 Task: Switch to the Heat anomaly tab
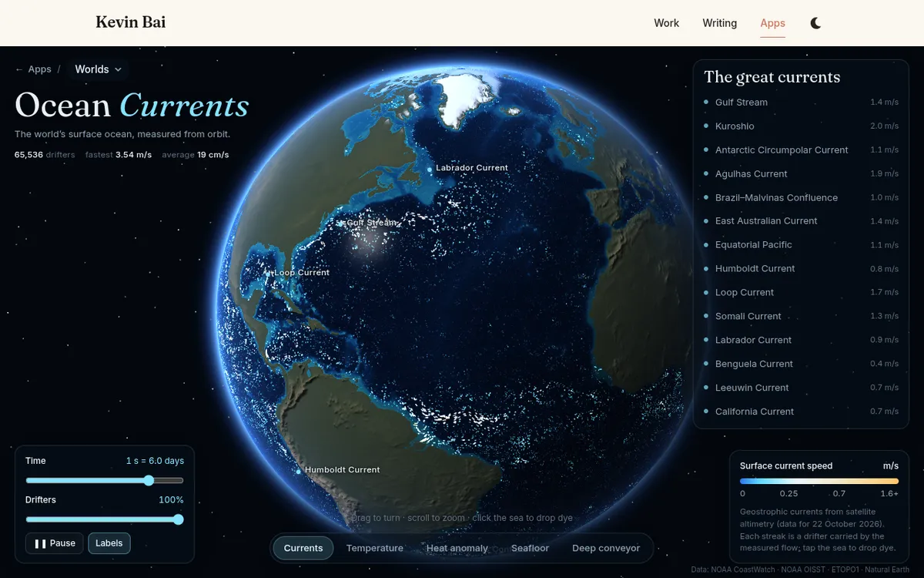tap(457, 548)
